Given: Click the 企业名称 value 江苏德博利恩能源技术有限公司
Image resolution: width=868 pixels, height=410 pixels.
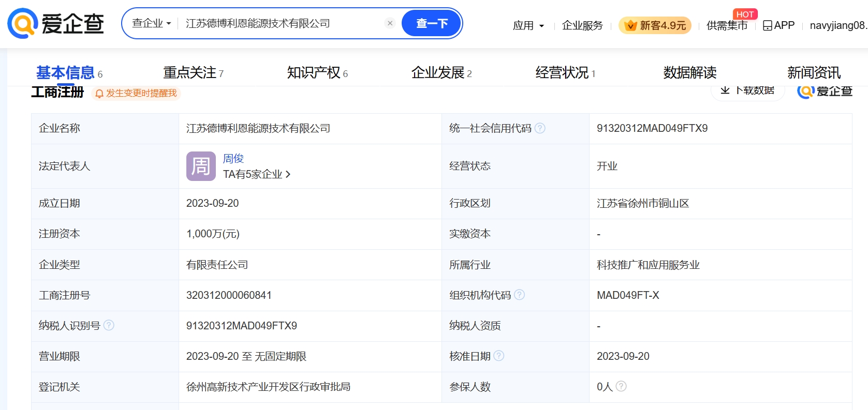Looking at the screenshot, I should [258, 128].
